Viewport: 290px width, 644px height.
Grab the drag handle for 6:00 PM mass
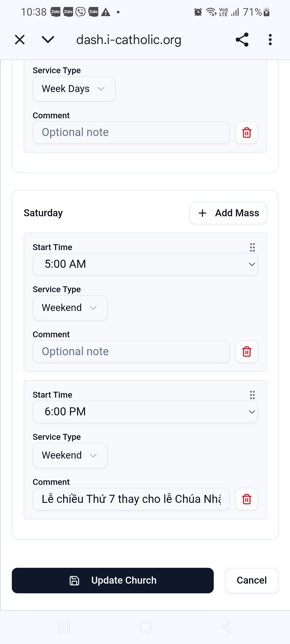pyautogui.click(x=252, y=395)
